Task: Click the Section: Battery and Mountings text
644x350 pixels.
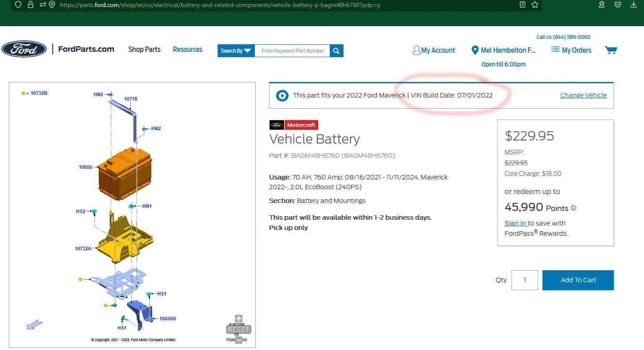Action: (x=317, y=201)
